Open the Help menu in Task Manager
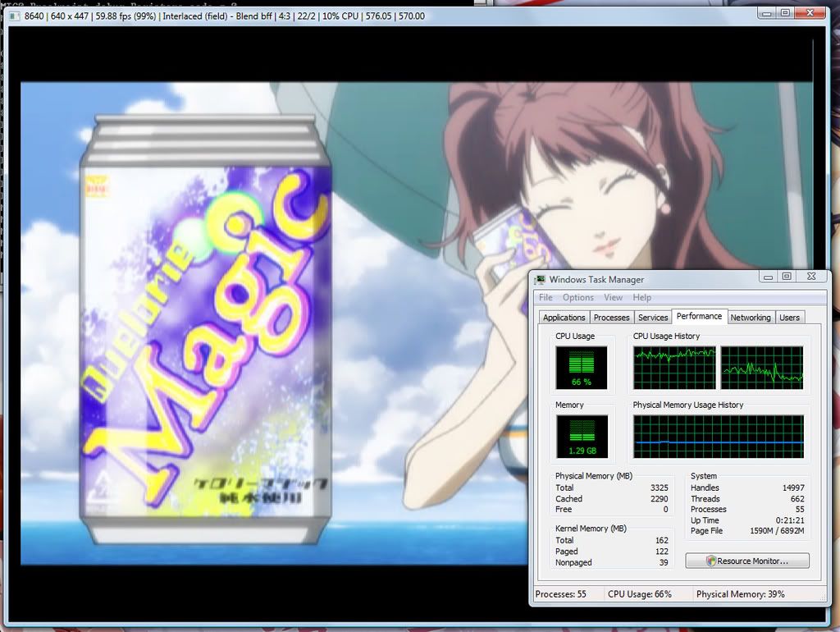This screenshot has height=632, width=840. [x=642, y=298]
